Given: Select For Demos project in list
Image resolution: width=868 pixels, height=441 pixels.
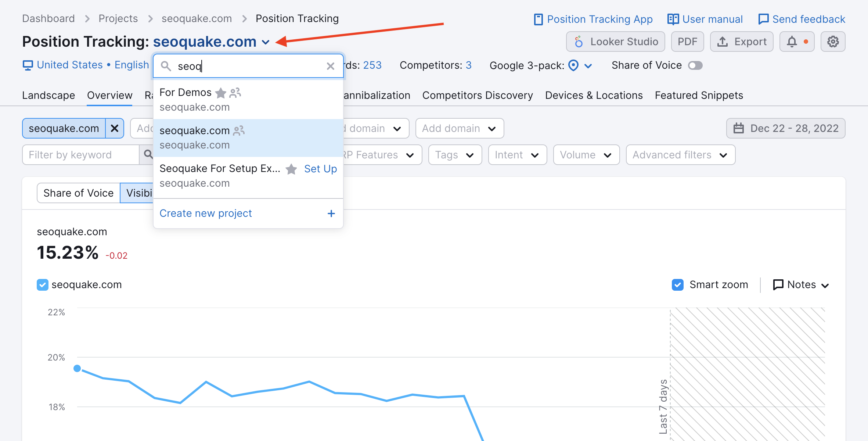Looking at the screenshot, I should [x=248, y=100].
